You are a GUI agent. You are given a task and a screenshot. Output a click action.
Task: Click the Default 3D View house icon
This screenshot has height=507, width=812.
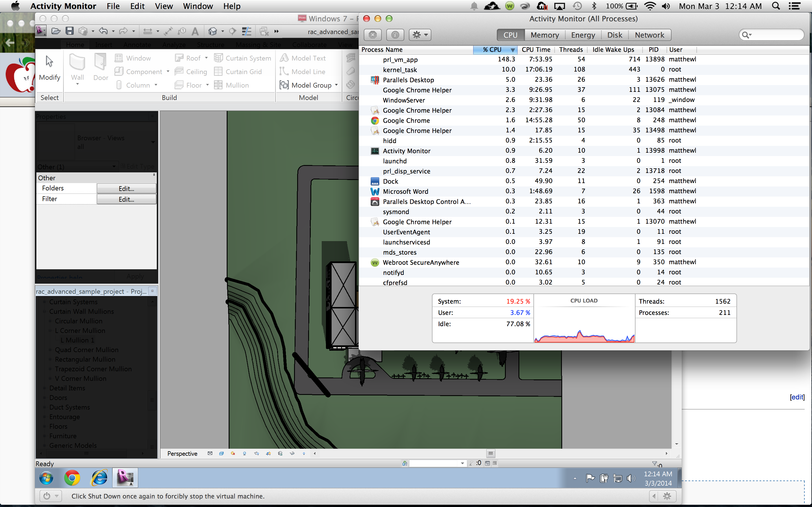tap(212, 31)
